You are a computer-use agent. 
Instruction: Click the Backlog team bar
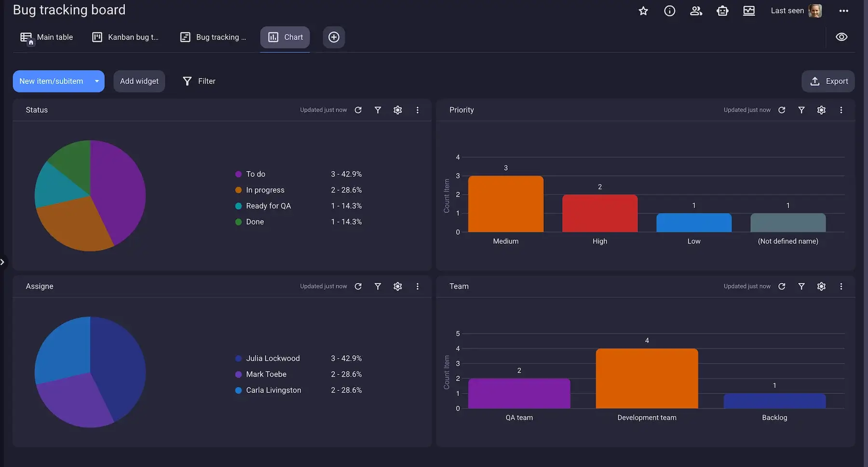tap(775, 401)
